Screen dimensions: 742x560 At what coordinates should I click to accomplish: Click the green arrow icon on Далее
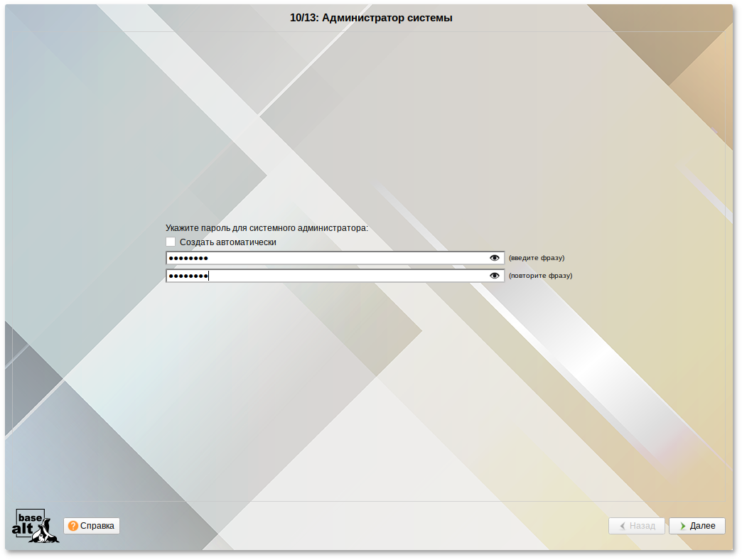pyautogui.click(x=682, y=526)
